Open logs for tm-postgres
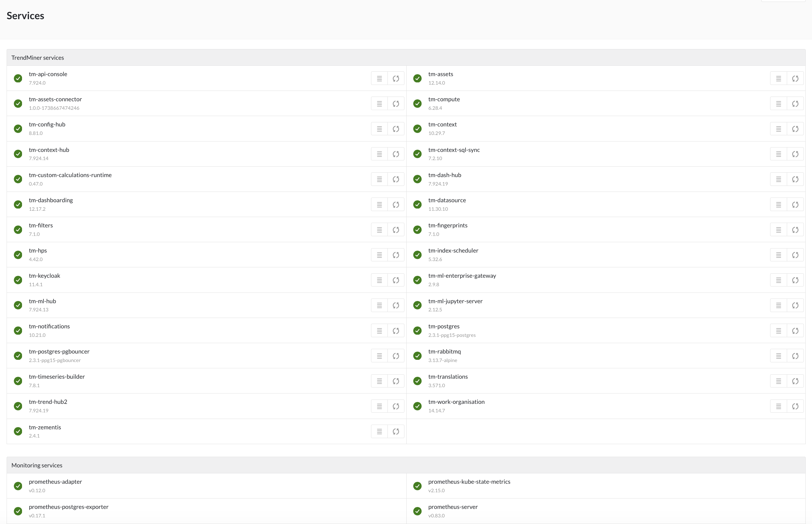This screenshot has height=524, width=812. coord(778,331)
